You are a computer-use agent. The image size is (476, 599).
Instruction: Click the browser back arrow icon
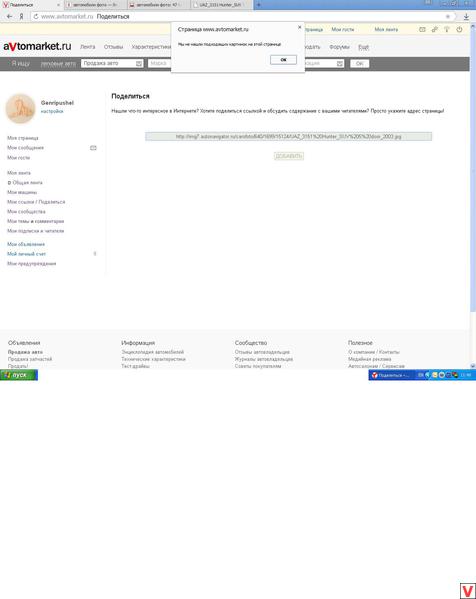tap(10, 16)
